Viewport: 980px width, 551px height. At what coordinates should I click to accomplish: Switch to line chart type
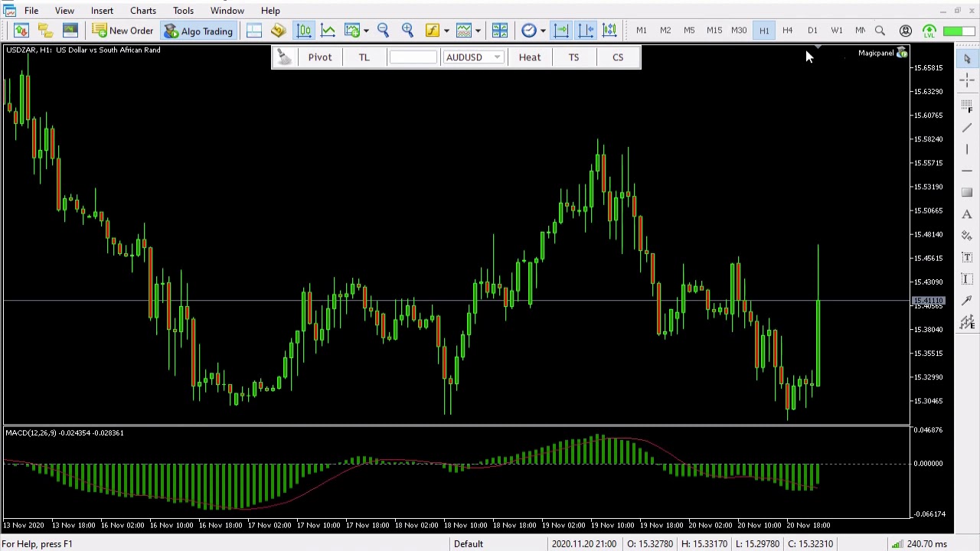(x=328, y=31)
